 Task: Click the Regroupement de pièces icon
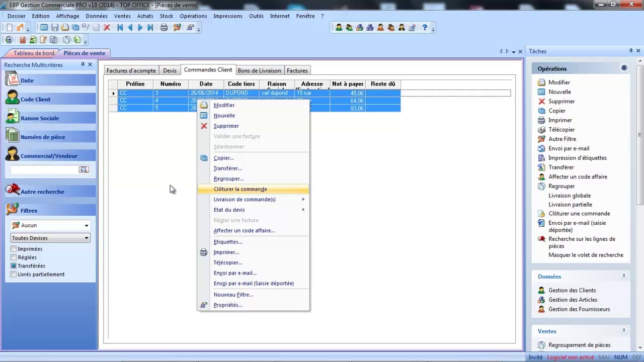[541, 345]
